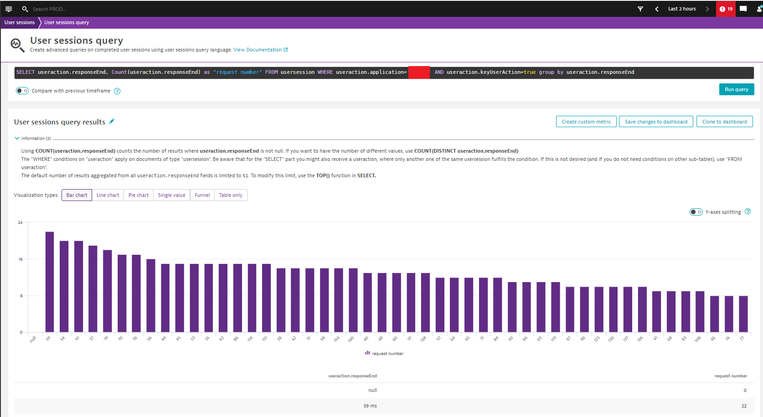The image size is (763, 417).
Task: Open the problems alert indicator showing 59
Action: 726,8
